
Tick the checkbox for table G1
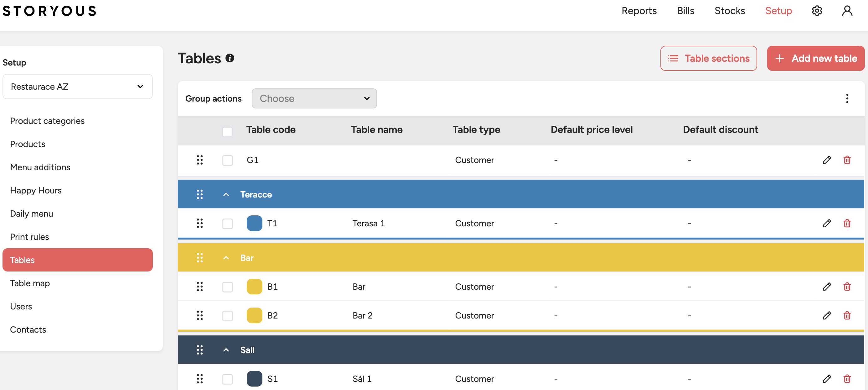[x=227, y=160]
